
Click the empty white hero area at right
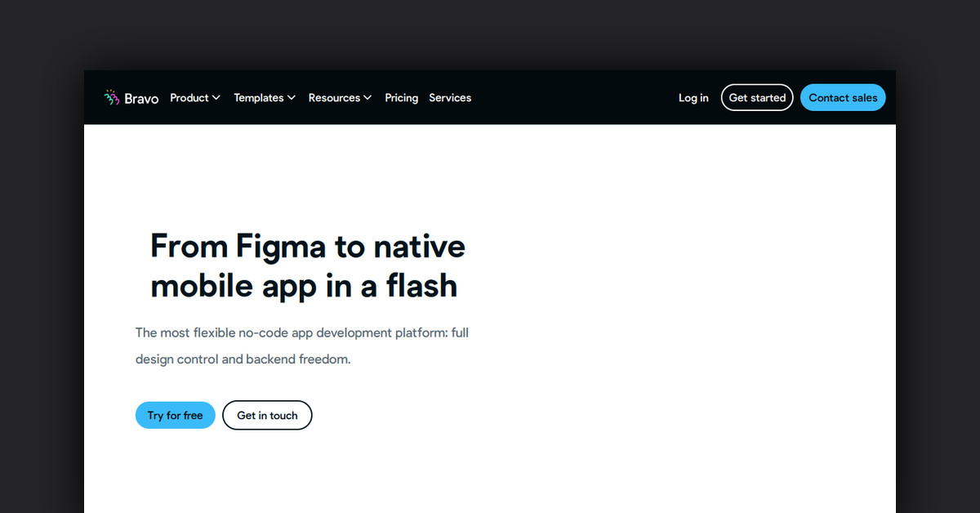pyautogui.click(x=694, y=310)
